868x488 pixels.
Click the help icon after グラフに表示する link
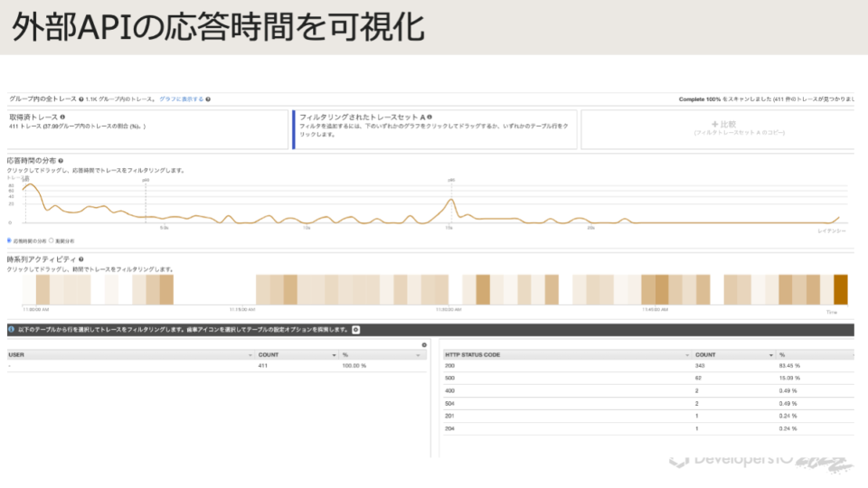pyautogui.click(x=208, y=99)
